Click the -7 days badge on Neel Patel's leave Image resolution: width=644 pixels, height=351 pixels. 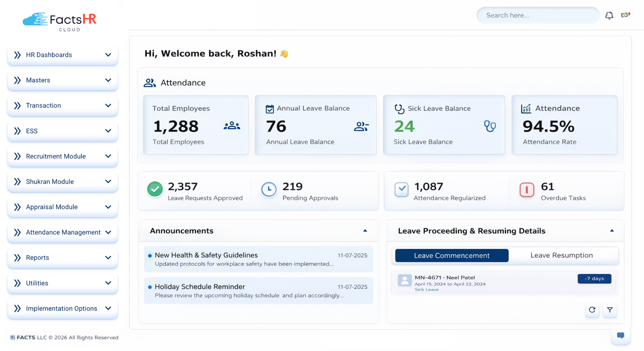click(594, 279)
